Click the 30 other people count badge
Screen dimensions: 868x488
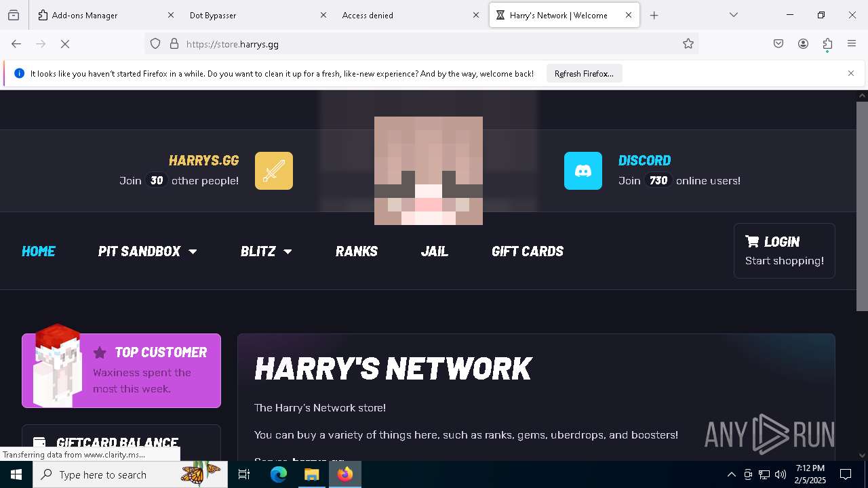coord(157,181)
